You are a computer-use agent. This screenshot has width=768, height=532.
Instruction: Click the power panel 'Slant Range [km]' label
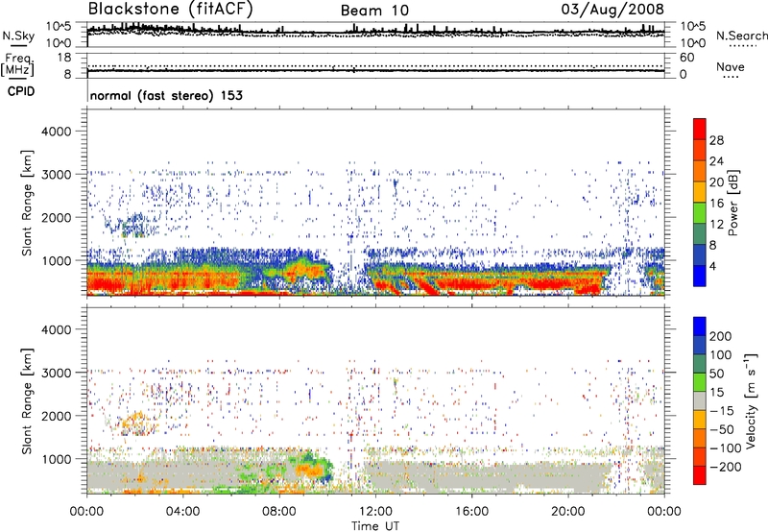tap(27, 203)
